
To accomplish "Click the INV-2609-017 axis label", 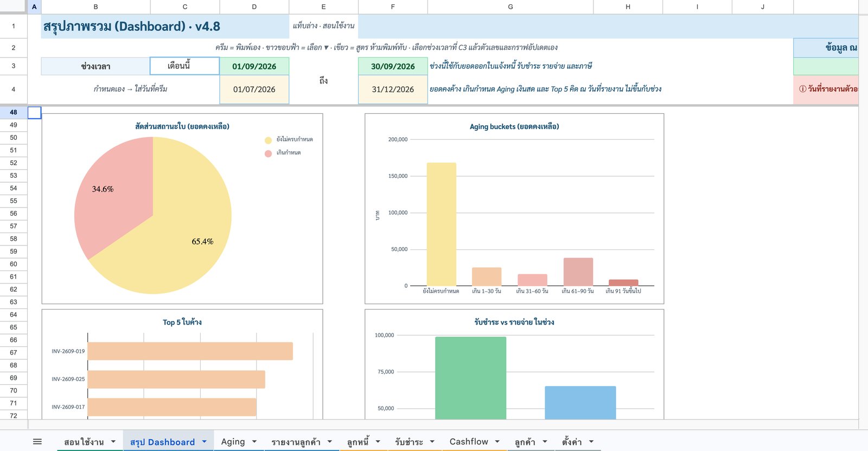I will coord(68,407).
